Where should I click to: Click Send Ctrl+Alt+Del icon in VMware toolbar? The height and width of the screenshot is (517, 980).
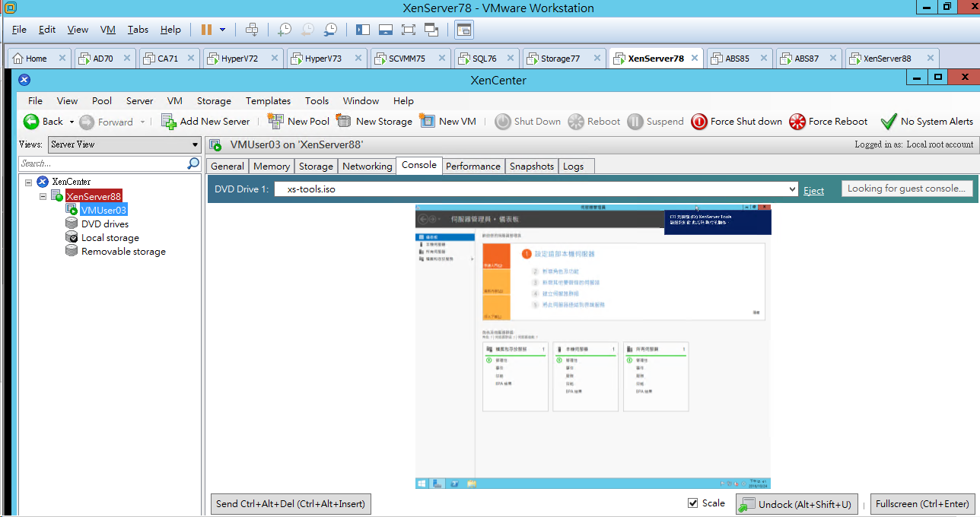[x=252, y=30]
